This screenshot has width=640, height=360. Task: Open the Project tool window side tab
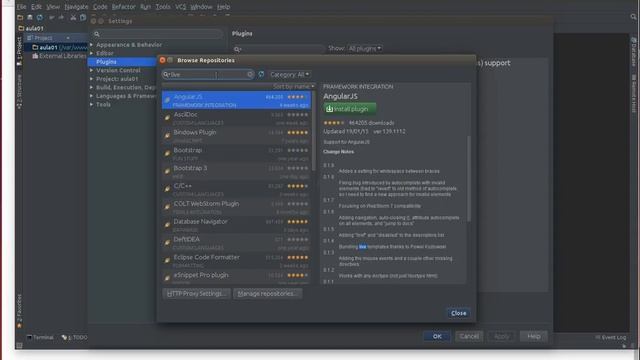click(x=19, y=51)
